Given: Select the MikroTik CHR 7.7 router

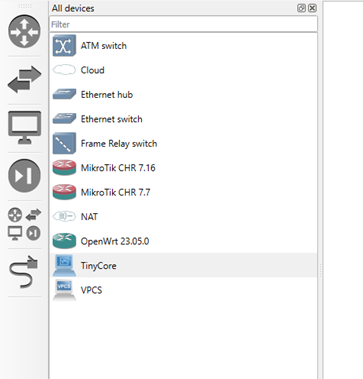Looking at the screenshot, I should [x=183, y=192].
